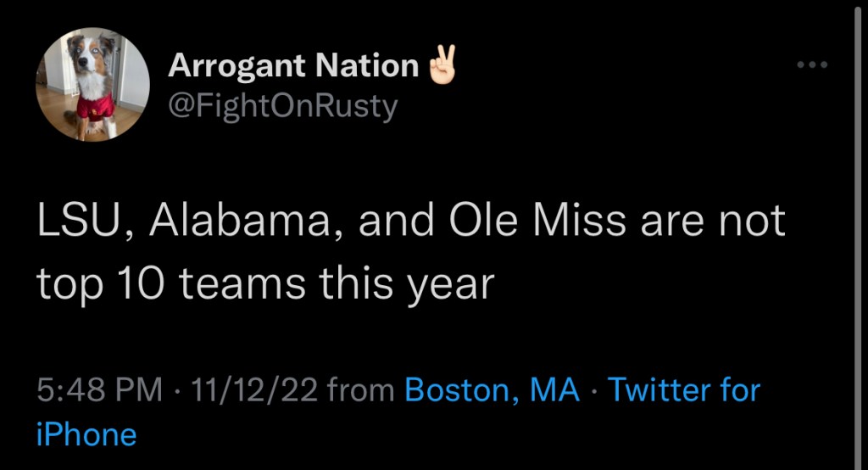The image size is (868, 470).
Task: Click the victory hand emoji beside the name
Action: tap(442, 66)
